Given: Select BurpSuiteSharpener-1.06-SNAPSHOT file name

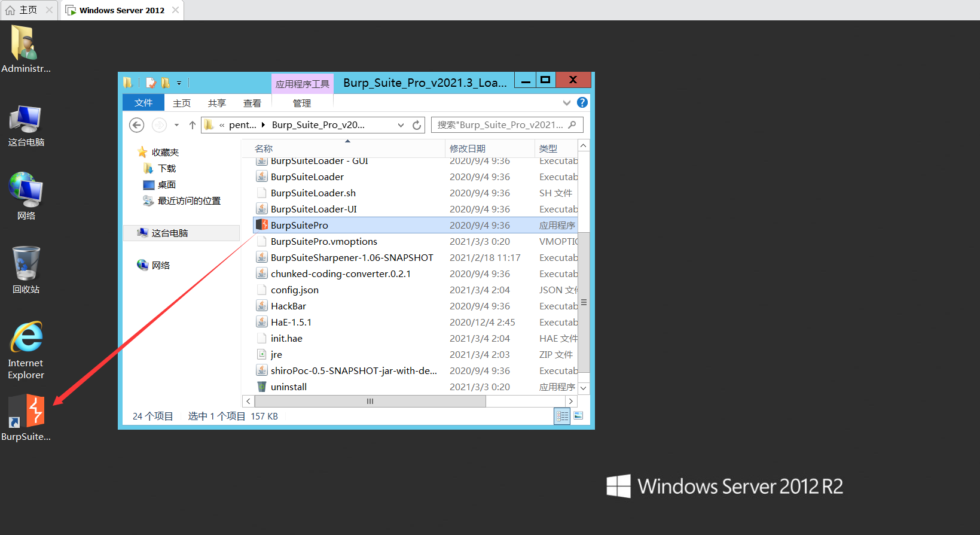Looking at the screenshot, I should tap(352, 257).
